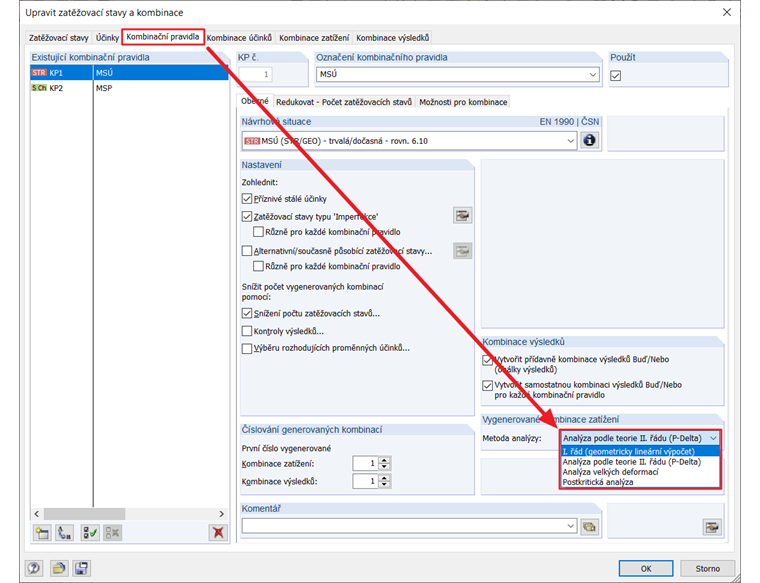Open the Komentář dropdown arrow
The image size is (760, 583).
click(x=570, y=526)
